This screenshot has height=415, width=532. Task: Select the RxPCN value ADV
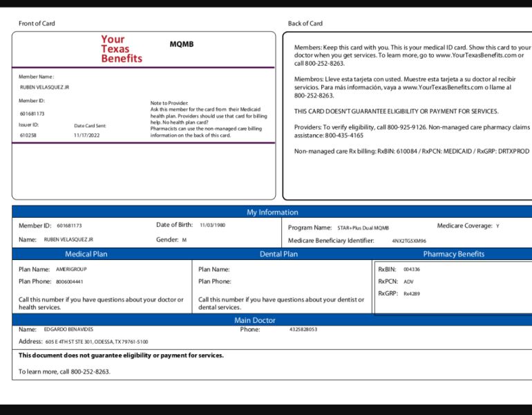[x=408, y=282]
